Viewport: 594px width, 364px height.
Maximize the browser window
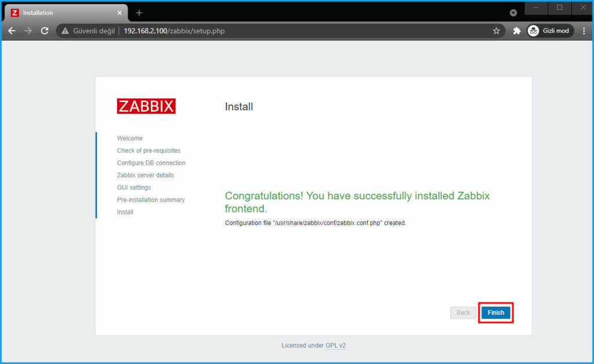point(559,8)
